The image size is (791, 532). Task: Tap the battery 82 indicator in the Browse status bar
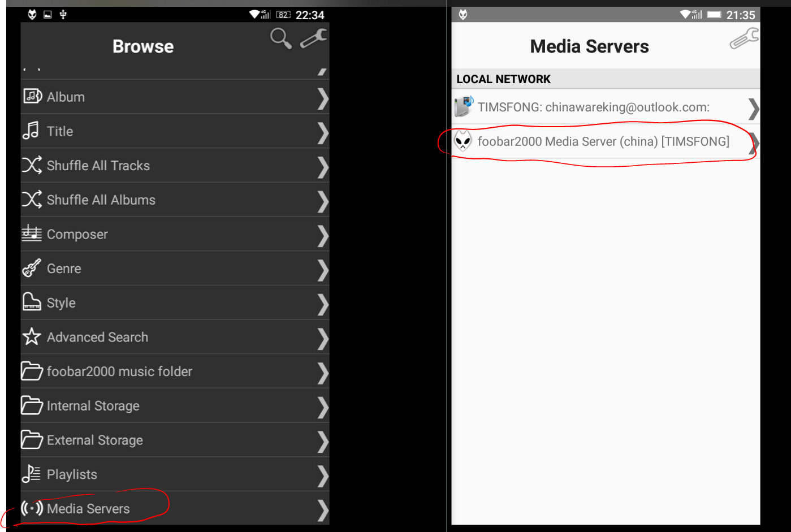[x=283, y=15]
